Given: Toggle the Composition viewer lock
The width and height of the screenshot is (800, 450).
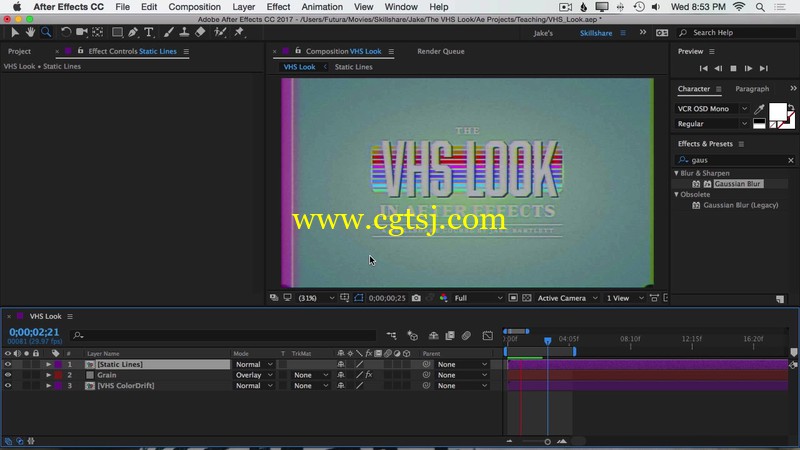Looking at the screenshot, I should [x=298, y=51].
